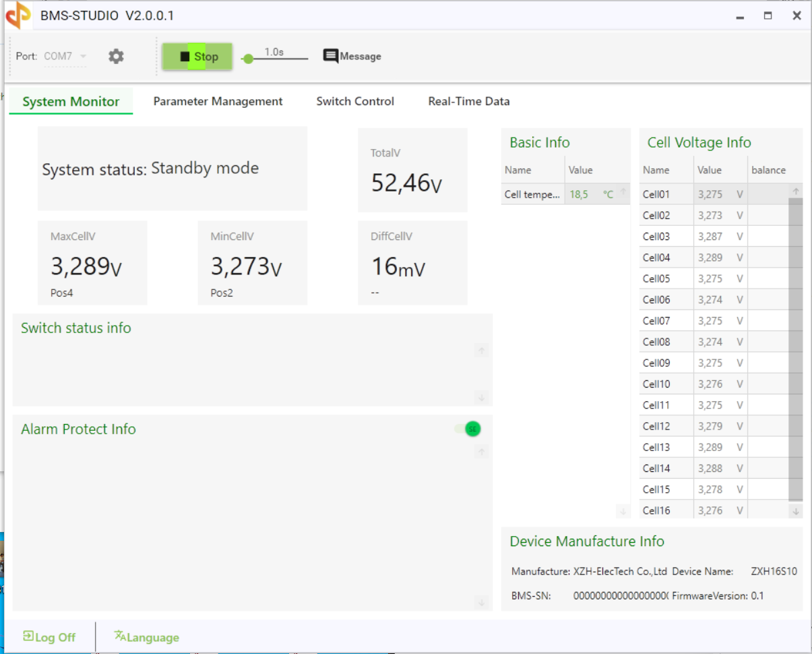Select the Cell03 row
Screen dimensions: 812x654
point(714,237)
